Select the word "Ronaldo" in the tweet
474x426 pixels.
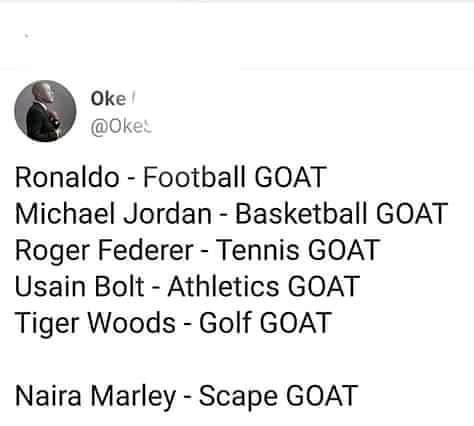(67, 177)
